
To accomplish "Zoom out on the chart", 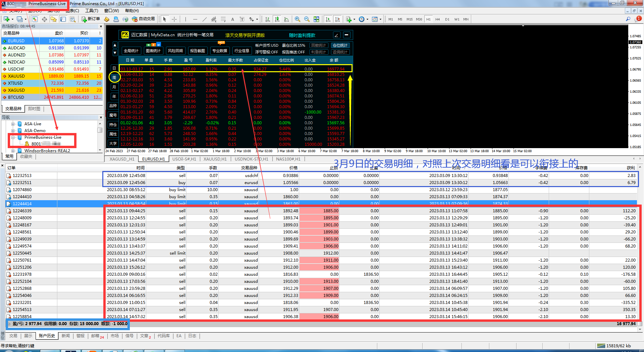I will pyautogui.click(x=307, y=19).
